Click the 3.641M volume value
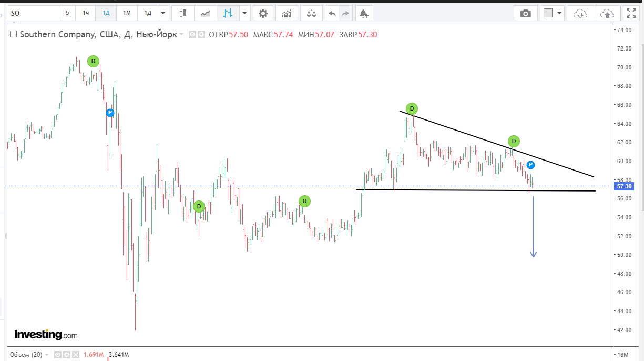 click(x=118, y=355)
